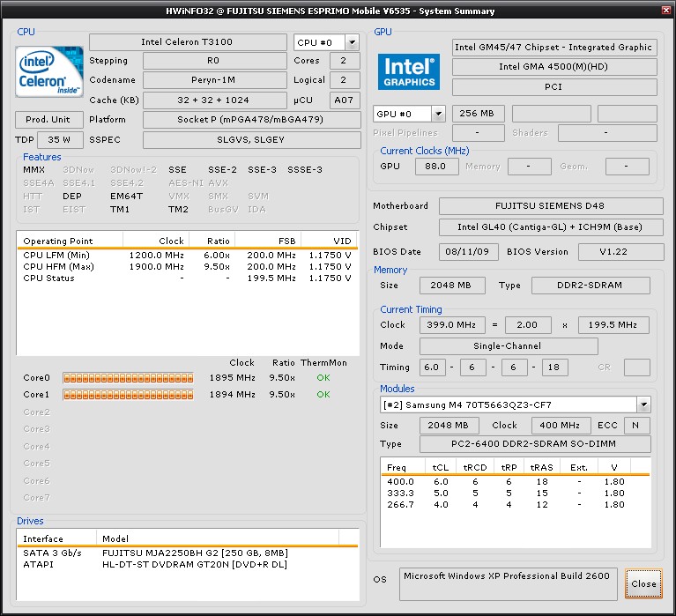676x616 pixels.
Task: Click the PCI bus field
Action: 554,87
